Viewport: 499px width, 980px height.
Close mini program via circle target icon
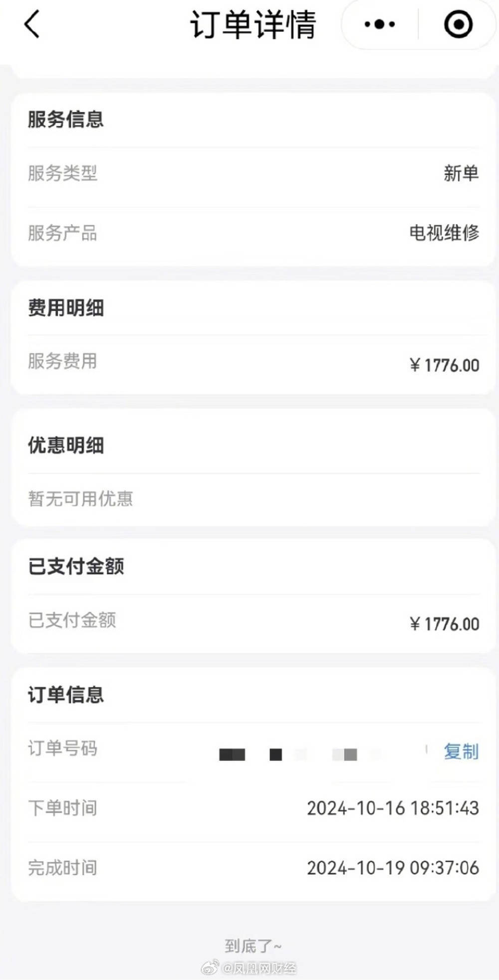458,24
